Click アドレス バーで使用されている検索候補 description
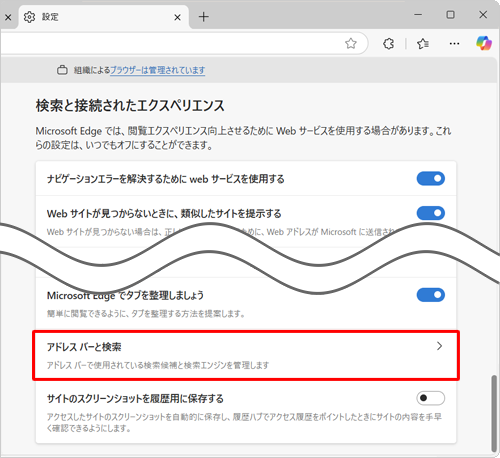 [x=158, y=365]
